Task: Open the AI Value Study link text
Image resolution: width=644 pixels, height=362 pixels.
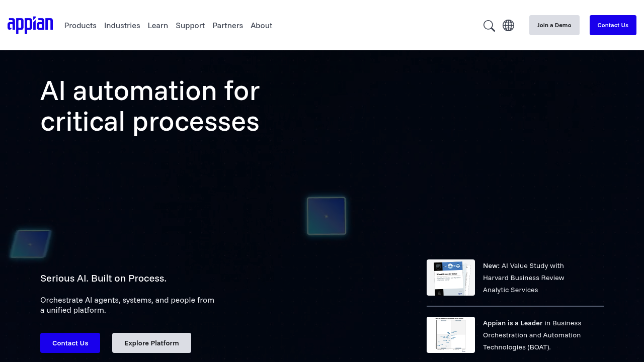Action: [x=524, y=278]
